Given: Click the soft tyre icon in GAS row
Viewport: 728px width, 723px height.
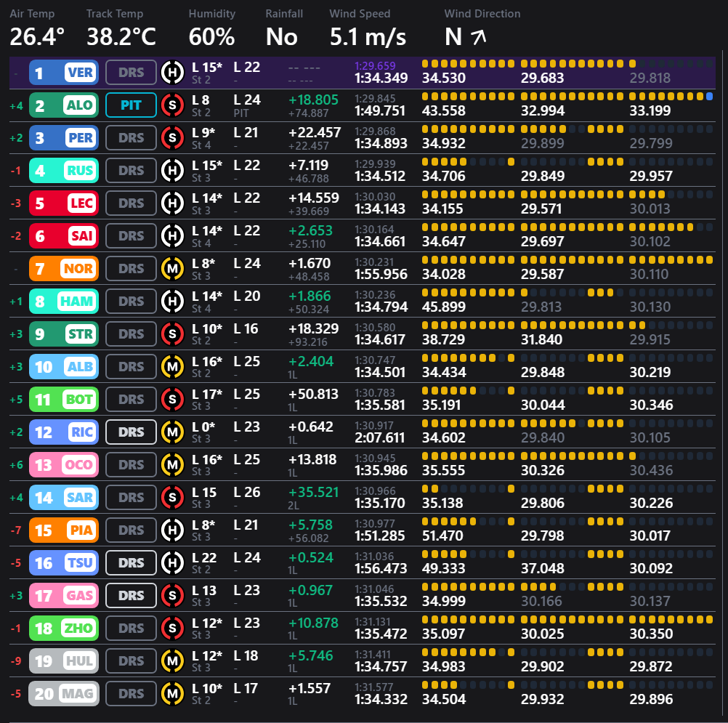Looking at the screenshot, I should (x=172, y=595).
